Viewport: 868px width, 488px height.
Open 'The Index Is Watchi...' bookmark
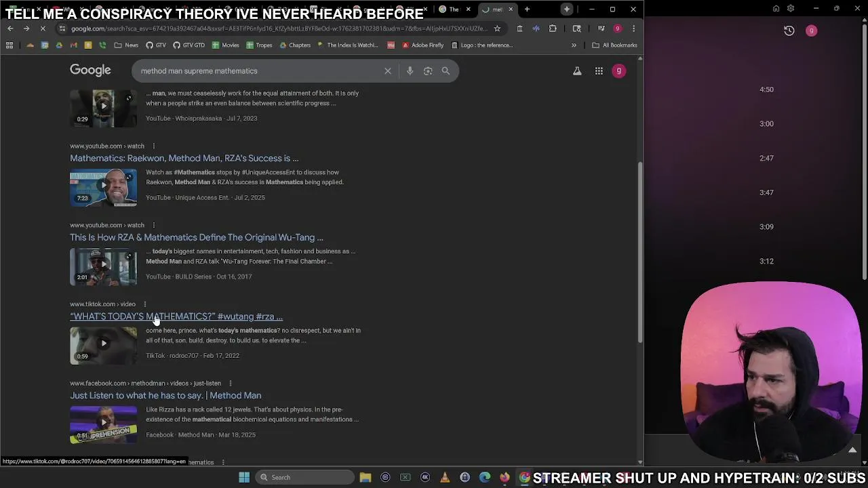tap(347, 45)
